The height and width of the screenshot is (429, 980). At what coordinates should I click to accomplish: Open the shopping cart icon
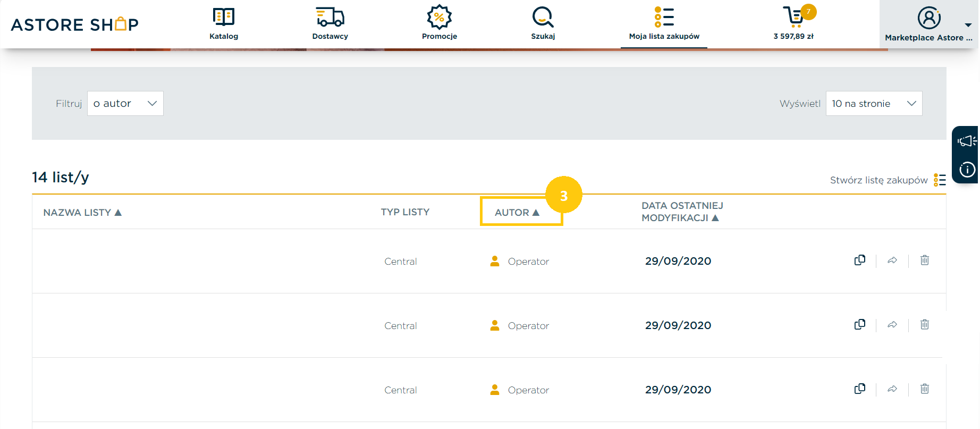coord(793,16)
